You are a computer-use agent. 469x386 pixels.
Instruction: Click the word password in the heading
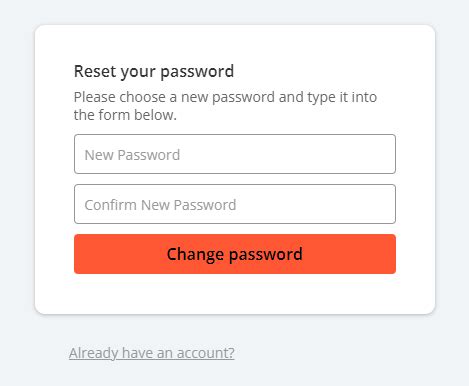[197, 72]
